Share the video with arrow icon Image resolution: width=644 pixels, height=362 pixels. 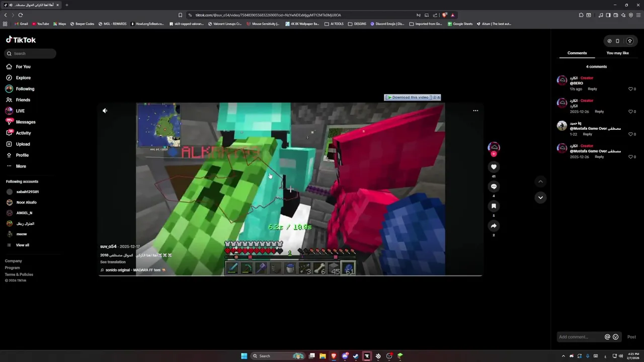(494, 226)
